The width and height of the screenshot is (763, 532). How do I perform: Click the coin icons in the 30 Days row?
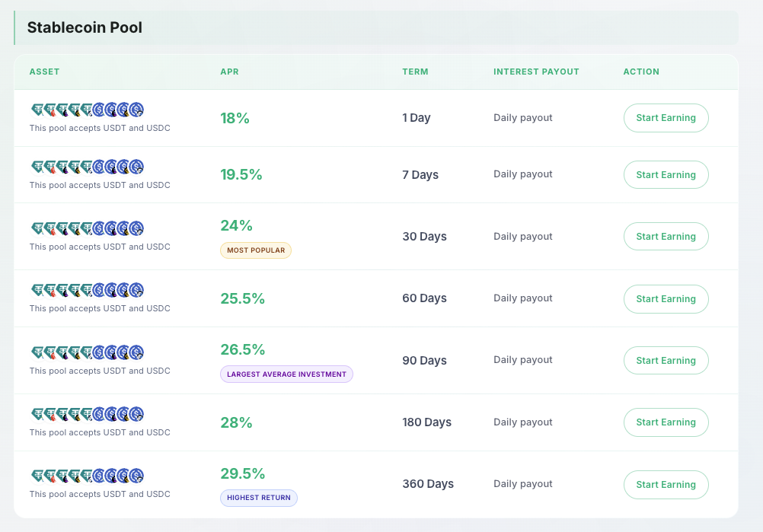pos(88,228)
